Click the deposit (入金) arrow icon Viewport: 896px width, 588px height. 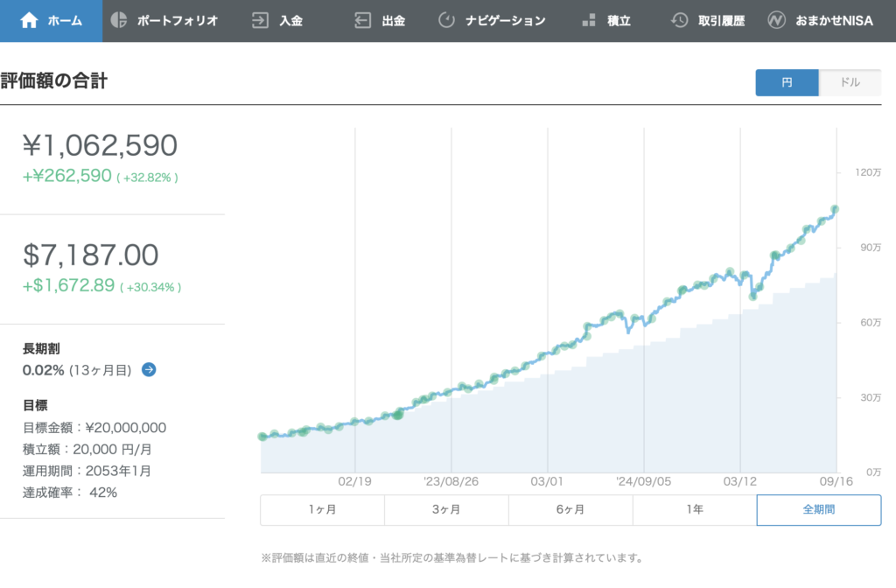click(260, 20)
